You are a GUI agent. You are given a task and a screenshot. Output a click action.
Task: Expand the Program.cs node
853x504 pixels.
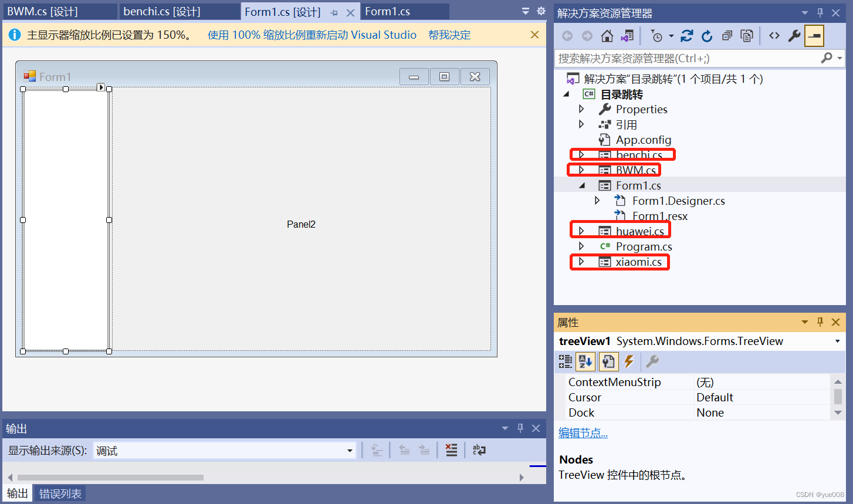(581, 246)
